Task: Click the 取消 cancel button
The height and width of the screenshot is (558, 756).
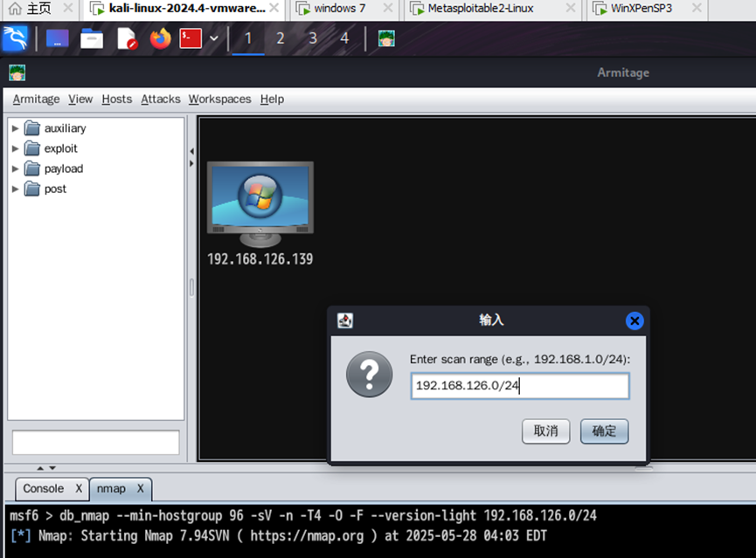Action: (x=545, y=431)
